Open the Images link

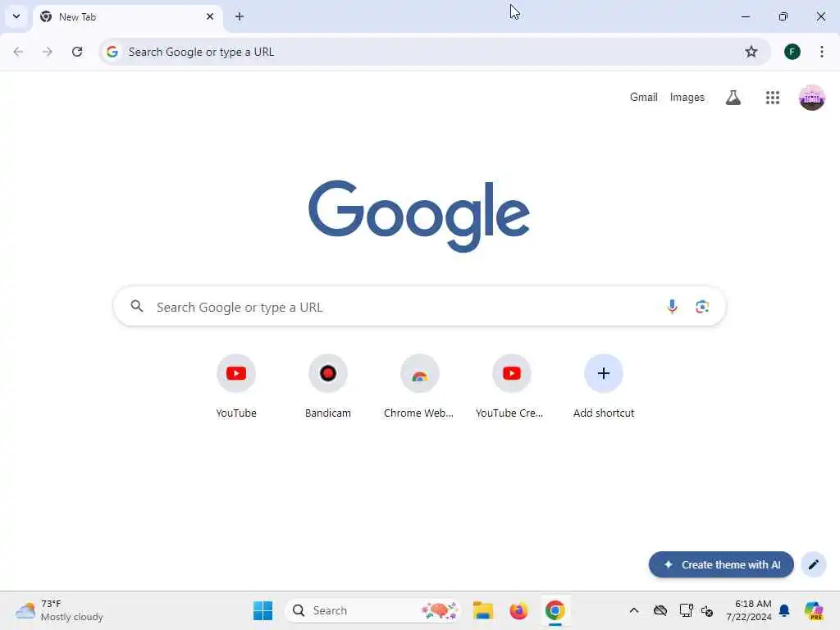pyautogui.click(x=687, y=97)
